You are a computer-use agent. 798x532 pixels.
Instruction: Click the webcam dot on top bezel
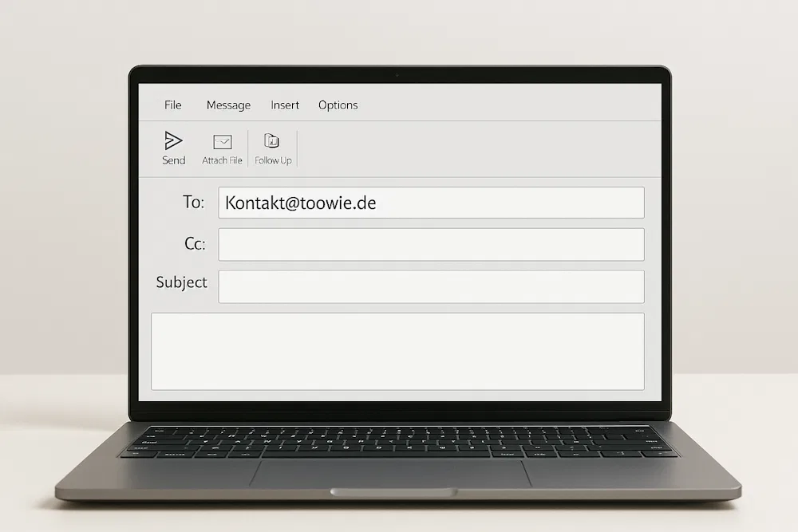click(x=397, y=75)
